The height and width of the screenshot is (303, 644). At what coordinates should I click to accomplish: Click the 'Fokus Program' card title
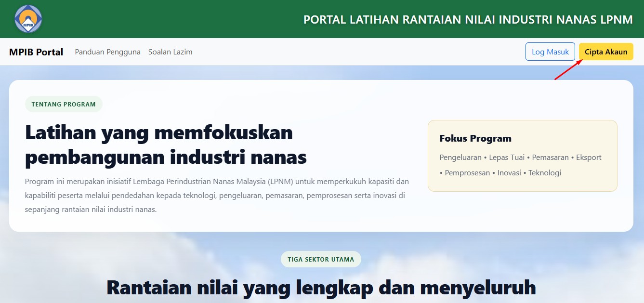coord(475,138)
